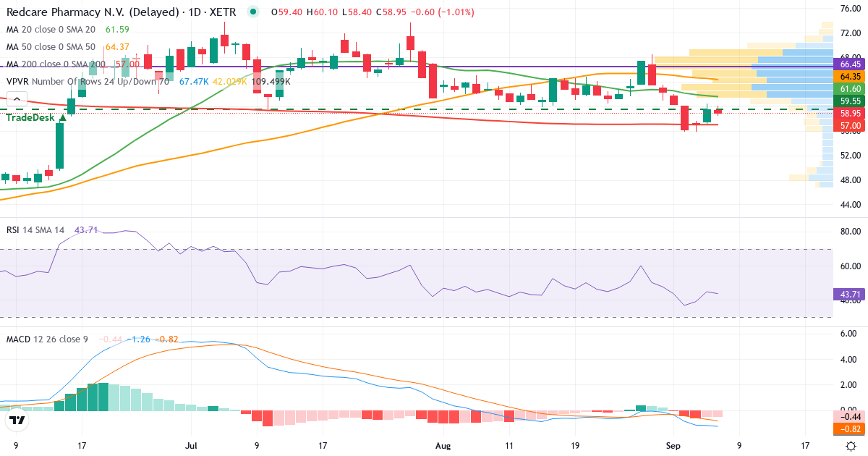Screen dimensions: 868x456
Task: Click the close price C58.95 in header
Action: click(x=392, y=12)
